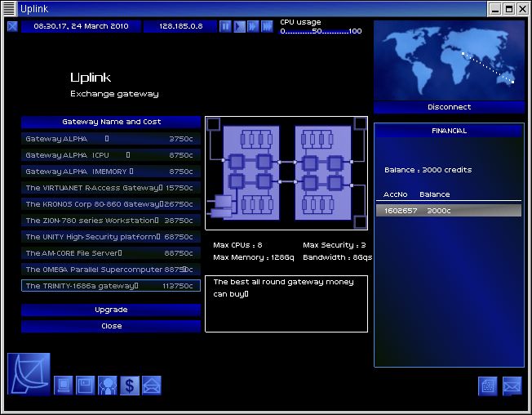Maximize the Uplink window
Image resolution: width=532 pixels, height=415 pixels.
click(509, 9)
